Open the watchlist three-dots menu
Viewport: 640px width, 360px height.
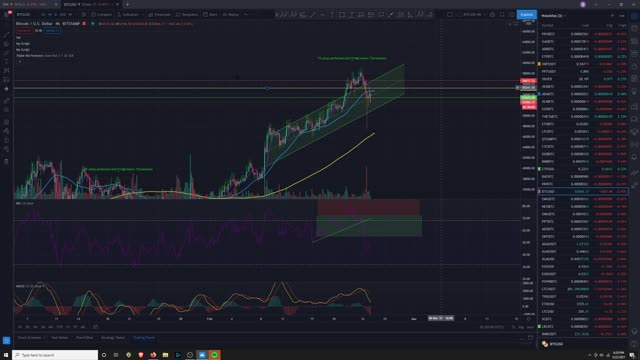[x=622, y=16]
